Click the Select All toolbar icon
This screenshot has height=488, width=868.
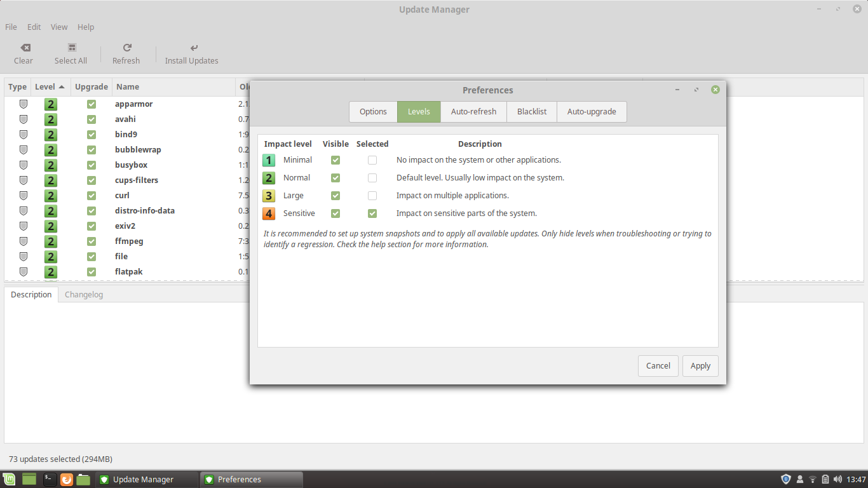point(71,53)
